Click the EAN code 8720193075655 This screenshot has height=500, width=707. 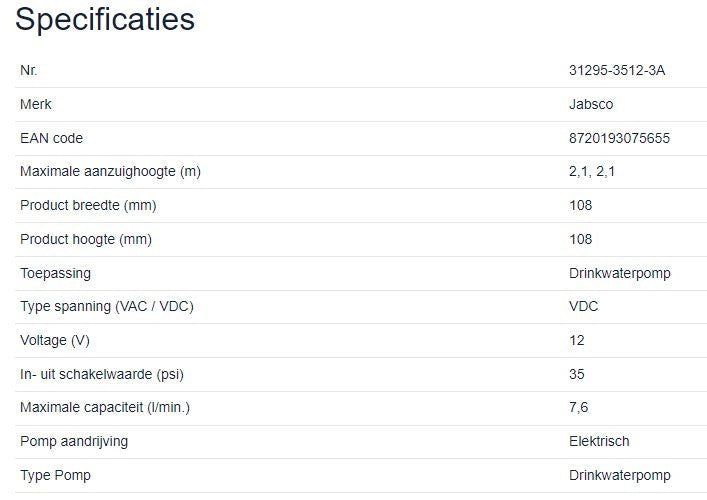point(619,138)
